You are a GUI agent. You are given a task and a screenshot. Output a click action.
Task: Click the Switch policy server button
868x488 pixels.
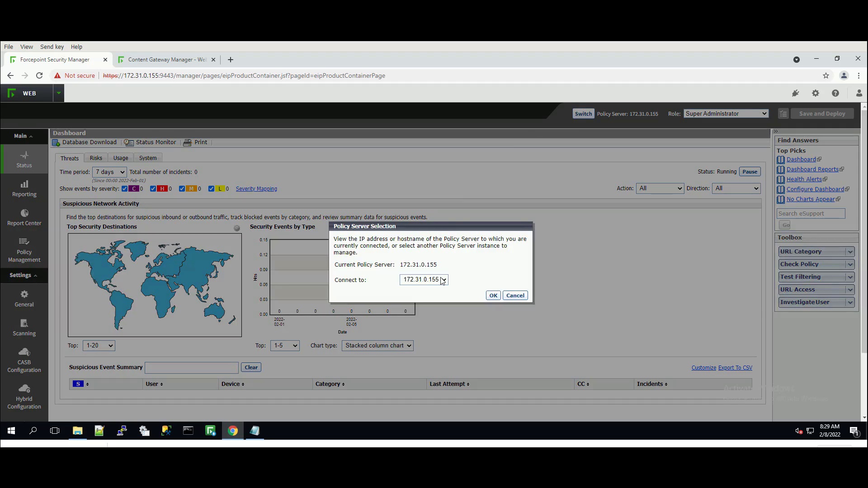tap(583, 114)
